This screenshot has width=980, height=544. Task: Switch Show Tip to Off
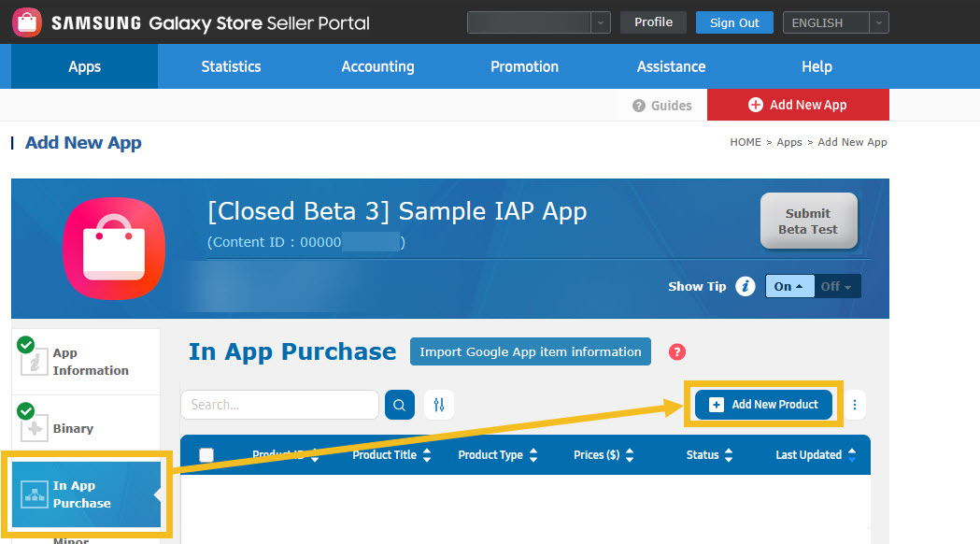(837, 286)
